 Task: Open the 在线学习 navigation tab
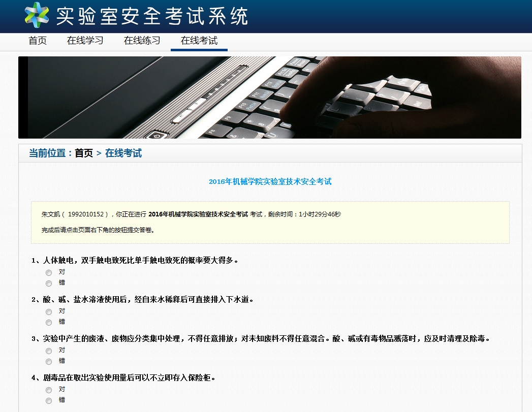click(x=85, y=41)
